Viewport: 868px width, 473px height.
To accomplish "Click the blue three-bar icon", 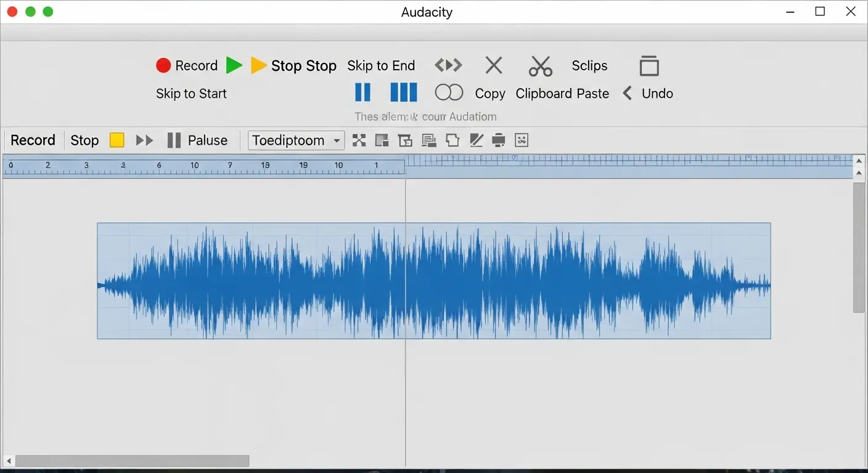I will pyautogui.click(x=404, y=92).
